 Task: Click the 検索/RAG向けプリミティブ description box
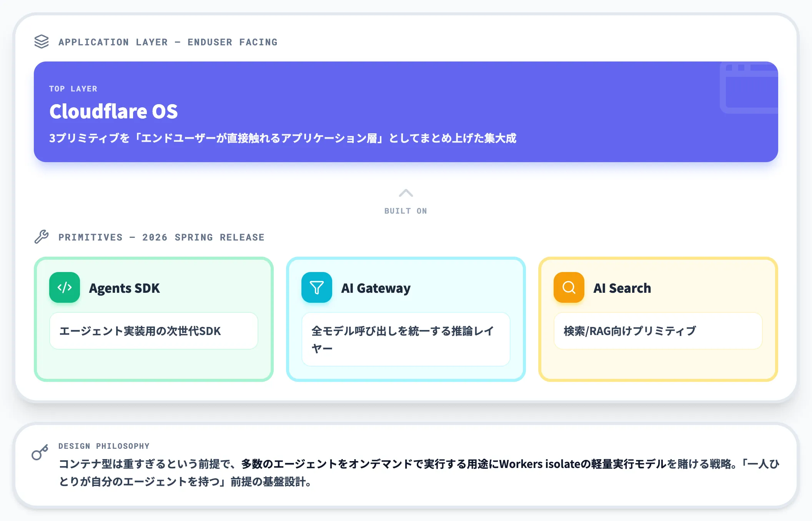(x=658, y=331)
